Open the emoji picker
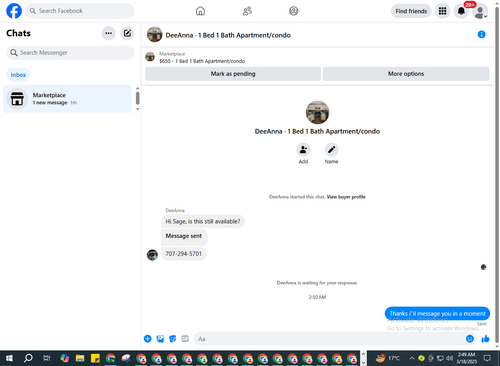This screenshot has width=500, height=366. (470, 339)
